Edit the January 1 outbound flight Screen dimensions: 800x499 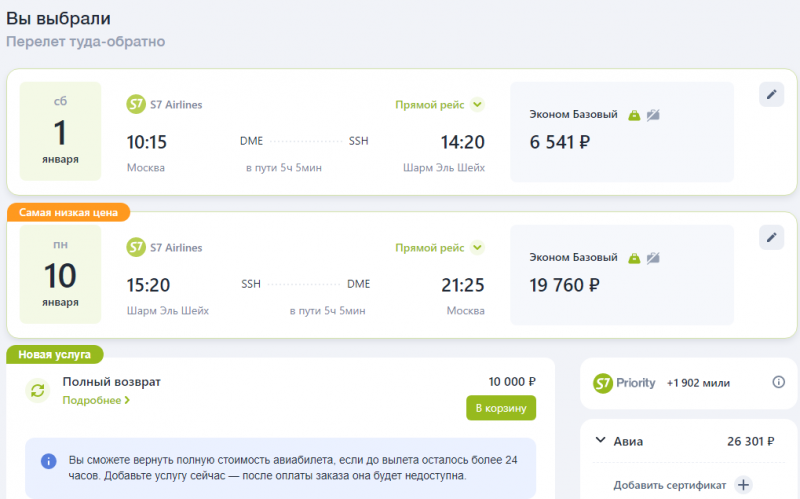click(x=771, y=94)
